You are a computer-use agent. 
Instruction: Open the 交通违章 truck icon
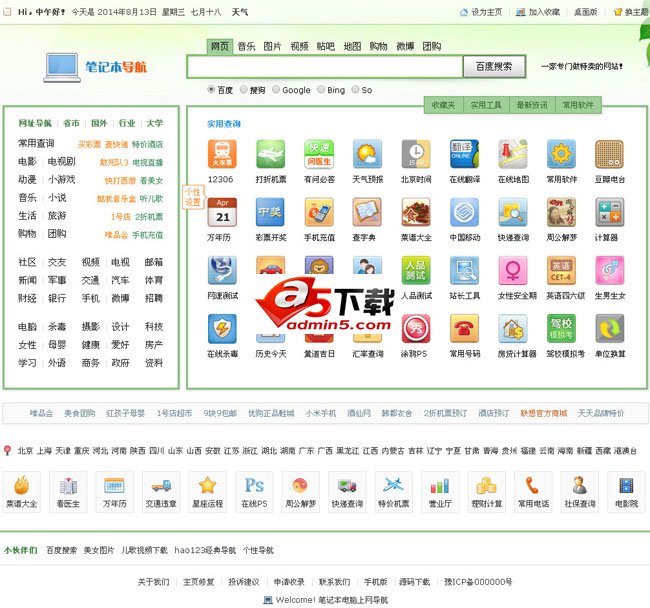[161, 492]
